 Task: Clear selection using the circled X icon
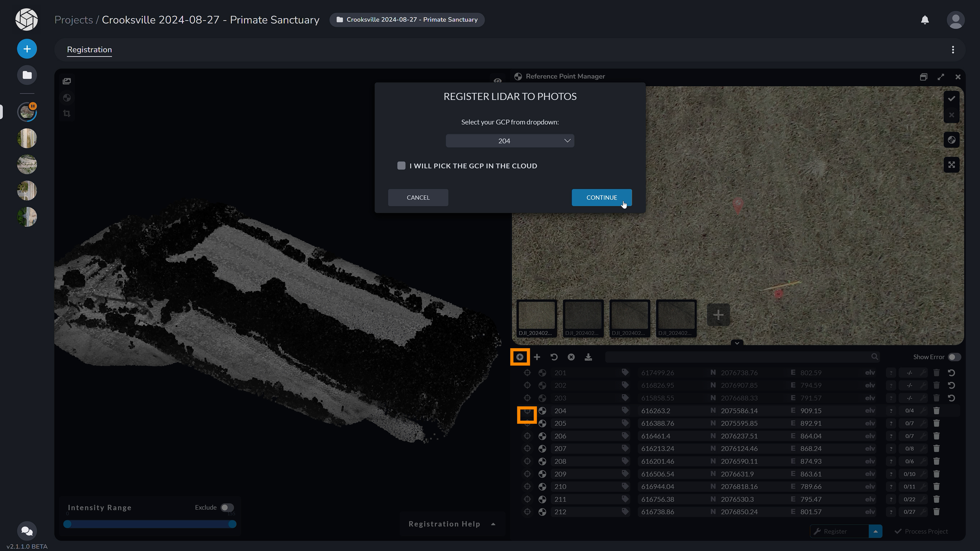tap(571, 357)
